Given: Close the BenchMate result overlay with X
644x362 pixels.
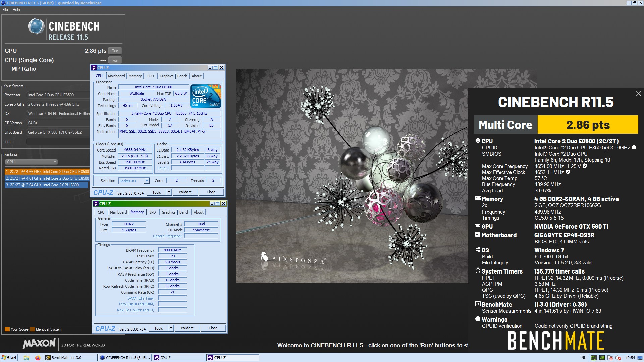Looking at the screenshot, I should 638,94.
